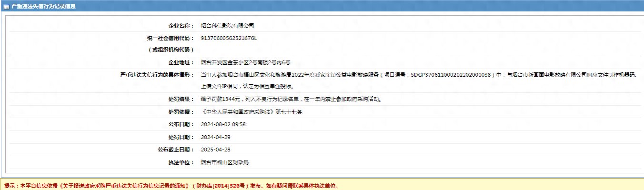Image resolution: width=644 pixels, height=190 pixels.
Task: Click the legal basis 《中华人民共和国政府采购法》第七十七条
Action: (x=252, y=112)
